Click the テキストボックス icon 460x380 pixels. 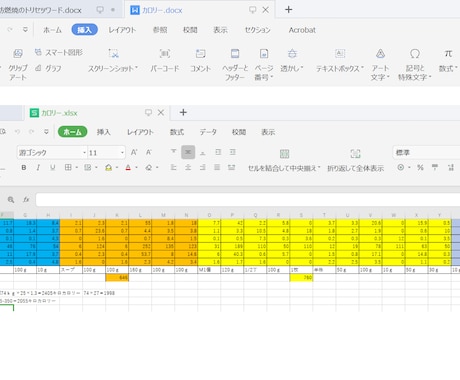(340, 53)
